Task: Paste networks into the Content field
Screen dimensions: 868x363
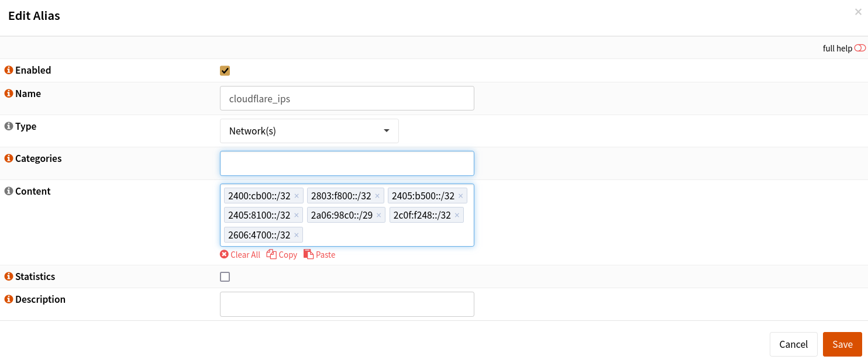Action: pyautogui.click(x=319, y=254)
